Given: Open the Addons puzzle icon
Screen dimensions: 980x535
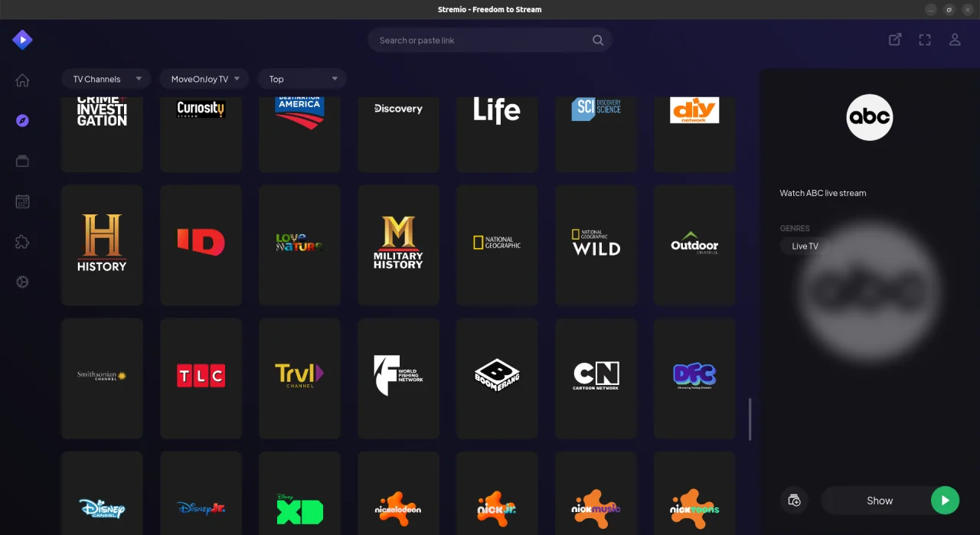Looking at the screenshot, I should [x=22, y=242].
